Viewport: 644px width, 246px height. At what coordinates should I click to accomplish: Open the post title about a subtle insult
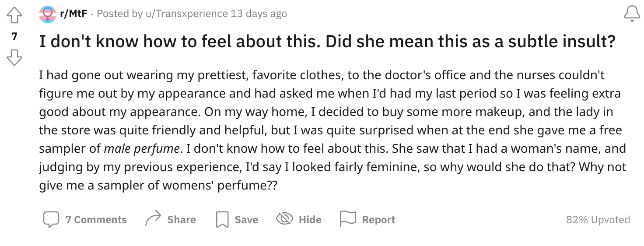pyautogui.click(x=327, y=42)
